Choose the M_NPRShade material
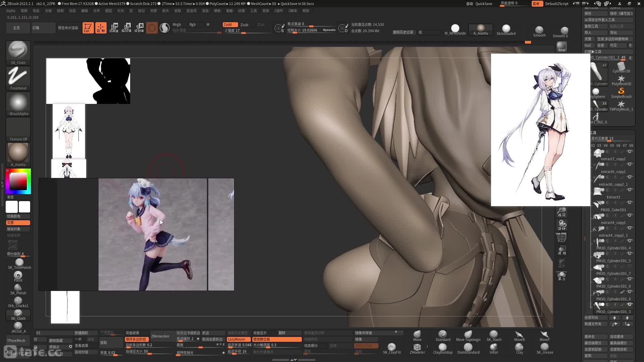Image resolution: width=644 pixels, height=362 pixels. tap(455, 29)
